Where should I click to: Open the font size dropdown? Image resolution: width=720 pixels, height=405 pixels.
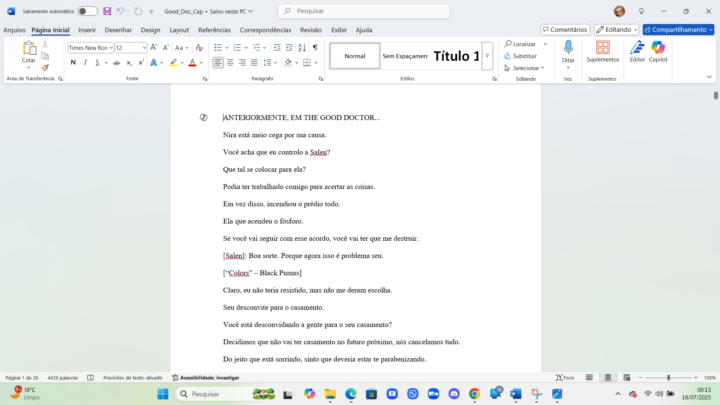click(144, 48)
